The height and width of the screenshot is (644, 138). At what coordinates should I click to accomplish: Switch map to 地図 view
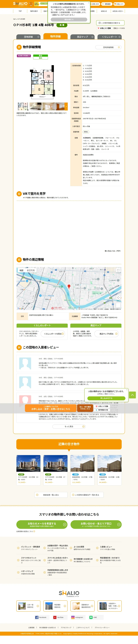[21, 270]
